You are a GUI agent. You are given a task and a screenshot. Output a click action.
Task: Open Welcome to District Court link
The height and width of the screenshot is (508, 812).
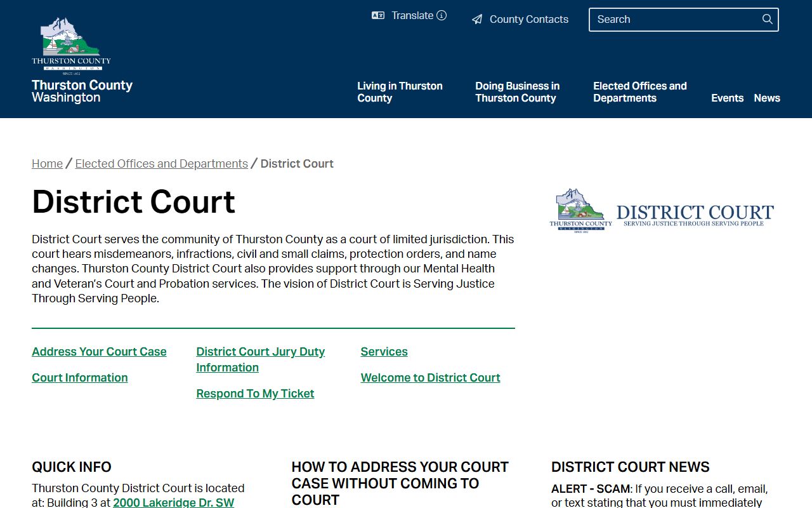[x=431, y=378]
